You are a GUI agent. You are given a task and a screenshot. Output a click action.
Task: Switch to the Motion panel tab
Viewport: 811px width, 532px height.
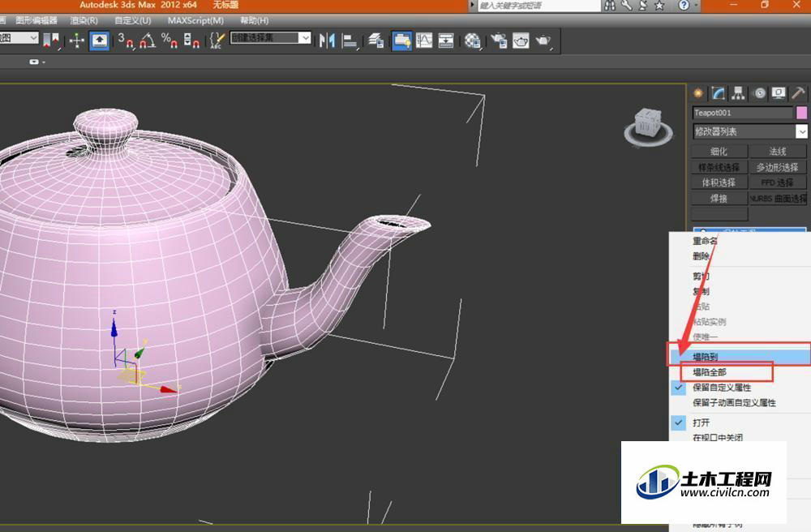[759, 93]
